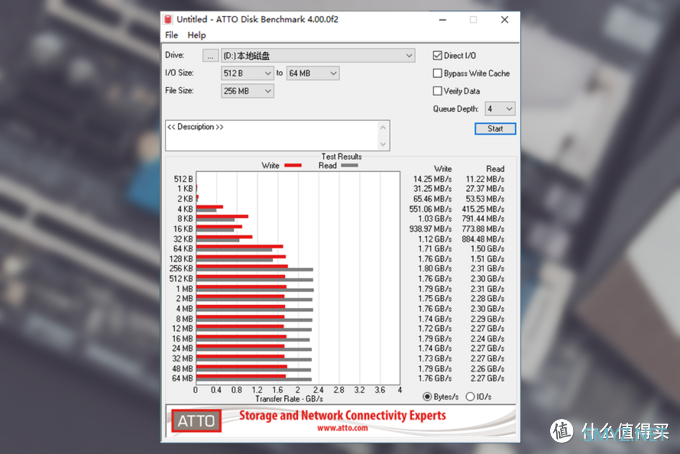Click the ATTO logo in the banner
680x454 pixels.
[x=196, y=421]
